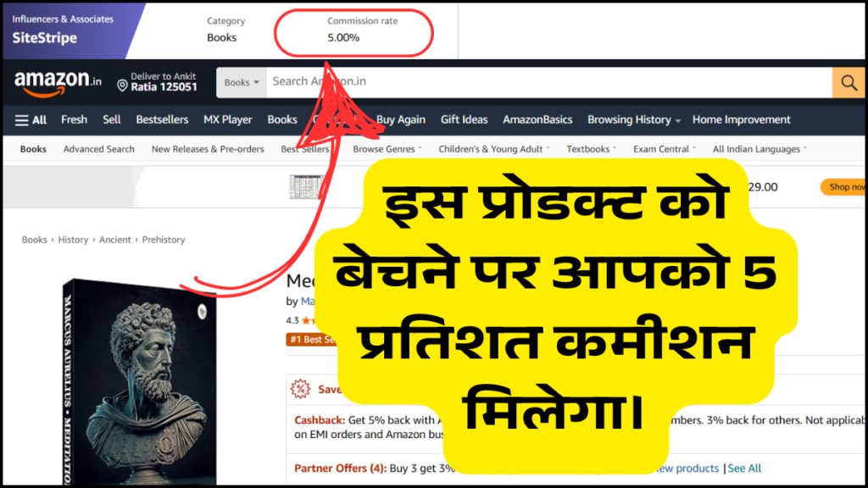Open Buy Again nav item
Viewport: 868px width, 488px height.
(x=401, y=119)
